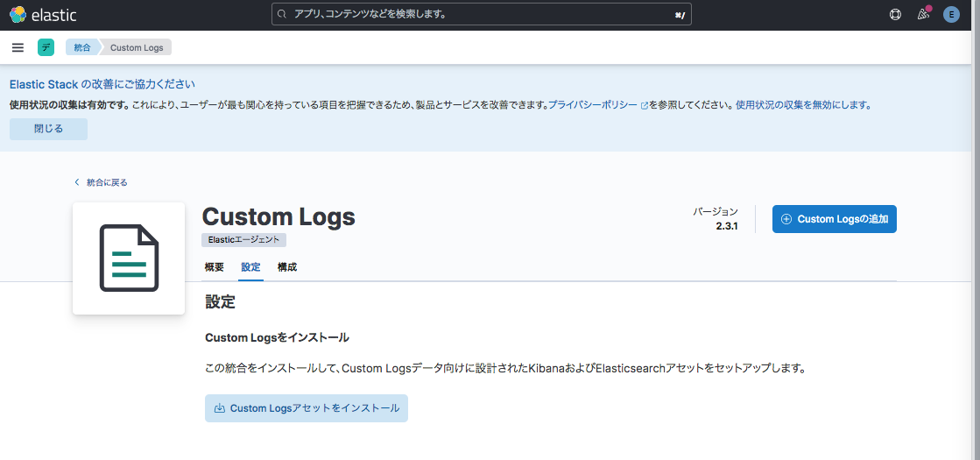Screen dimensions: 980x460
Task: Select the 設定 tab
Action: [250, 267]
